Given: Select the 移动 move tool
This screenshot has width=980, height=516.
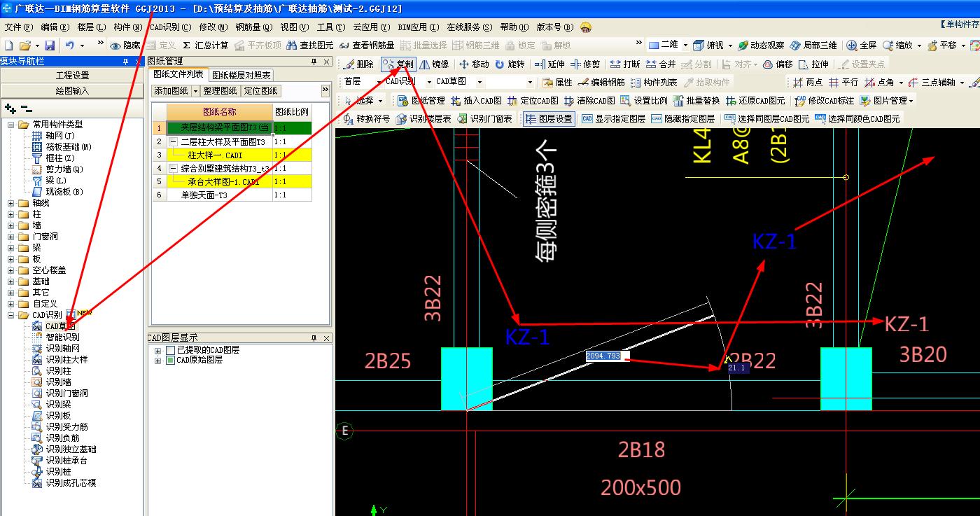Looking at the screenshot, I should tap(474, 64).
